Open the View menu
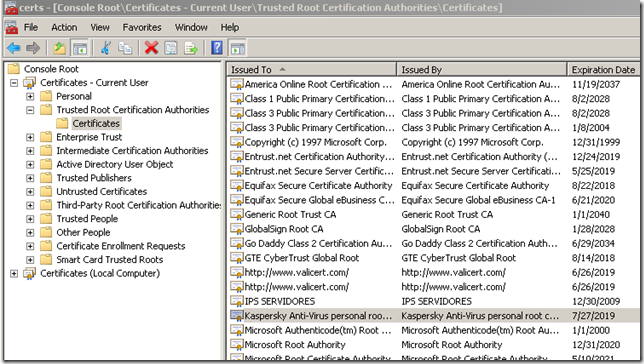 [x=100, y=27]
